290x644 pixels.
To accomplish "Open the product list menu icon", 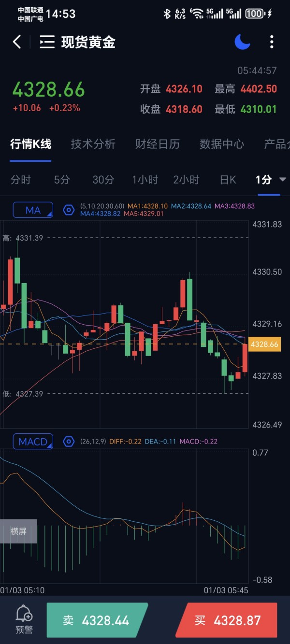I will [47, 42].
